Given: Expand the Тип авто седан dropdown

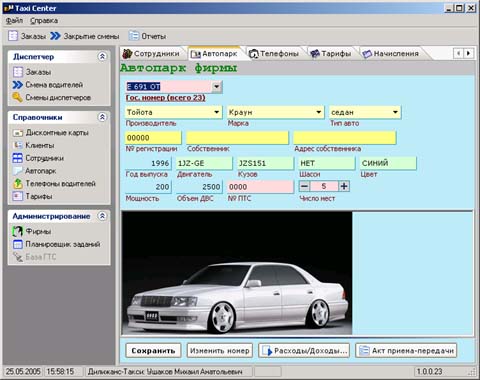Looking at the screenshot, I should tap(395, 112).
